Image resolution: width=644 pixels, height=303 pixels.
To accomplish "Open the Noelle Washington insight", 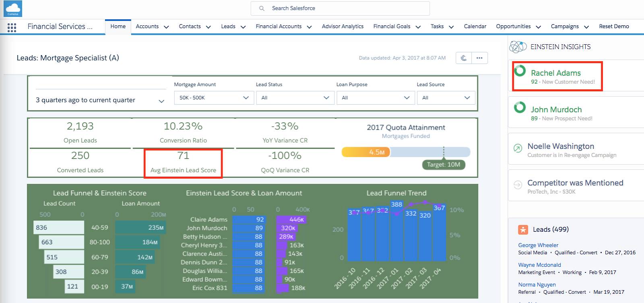I will pos(561,146).
